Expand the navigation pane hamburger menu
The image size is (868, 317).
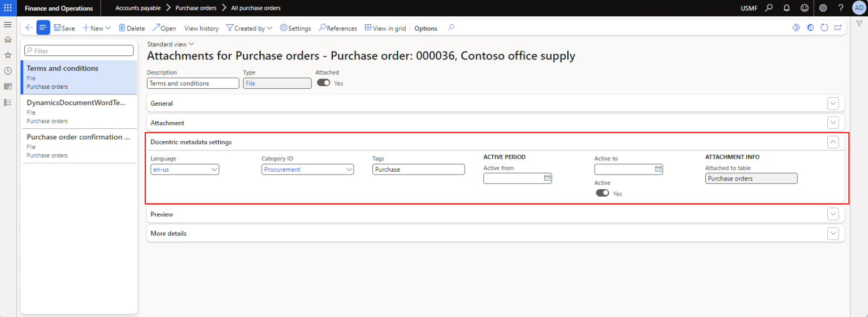[x=8, y=25]
